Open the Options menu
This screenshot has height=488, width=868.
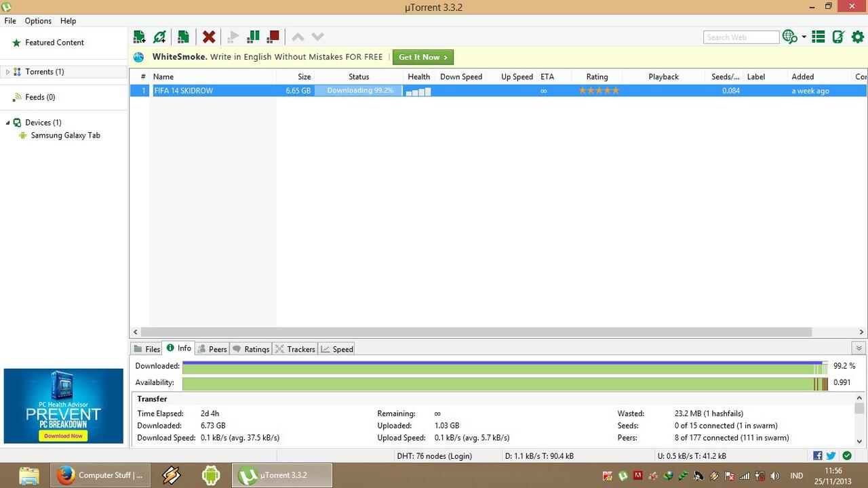38,21
